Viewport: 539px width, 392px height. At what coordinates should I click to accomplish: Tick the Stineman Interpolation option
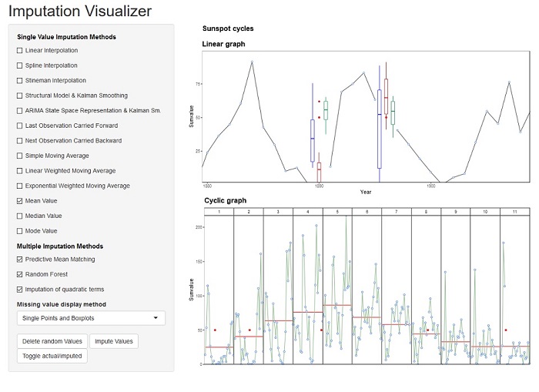point(19,81)
